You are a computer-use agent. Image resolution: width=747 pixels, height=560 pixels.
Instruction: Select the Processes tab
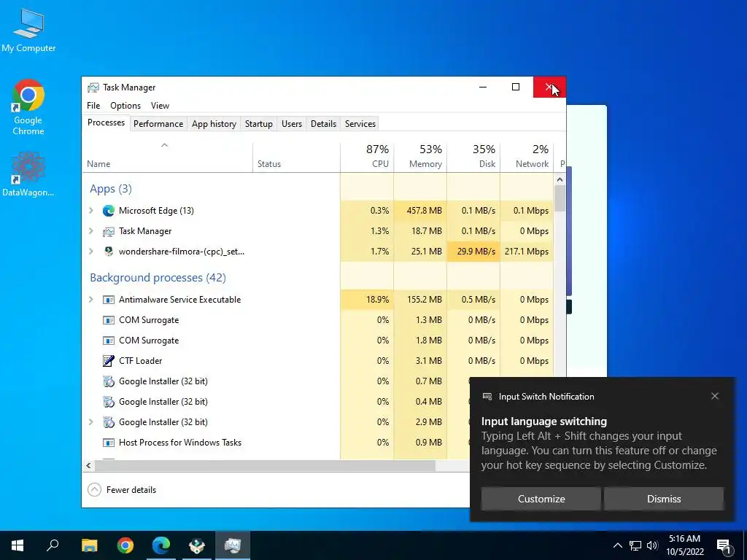coord(106,122)
